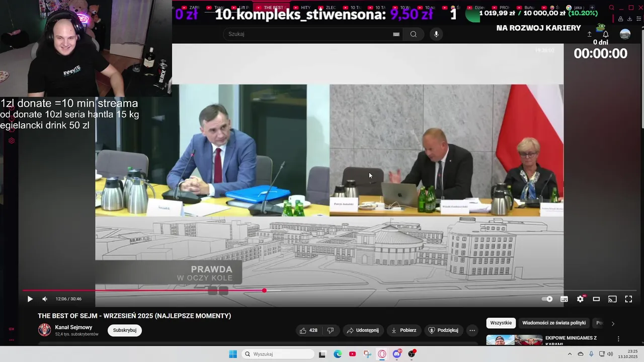The image size is (644, 362).
Task: Turn on subtitles in the player
Action: (564, 299)
